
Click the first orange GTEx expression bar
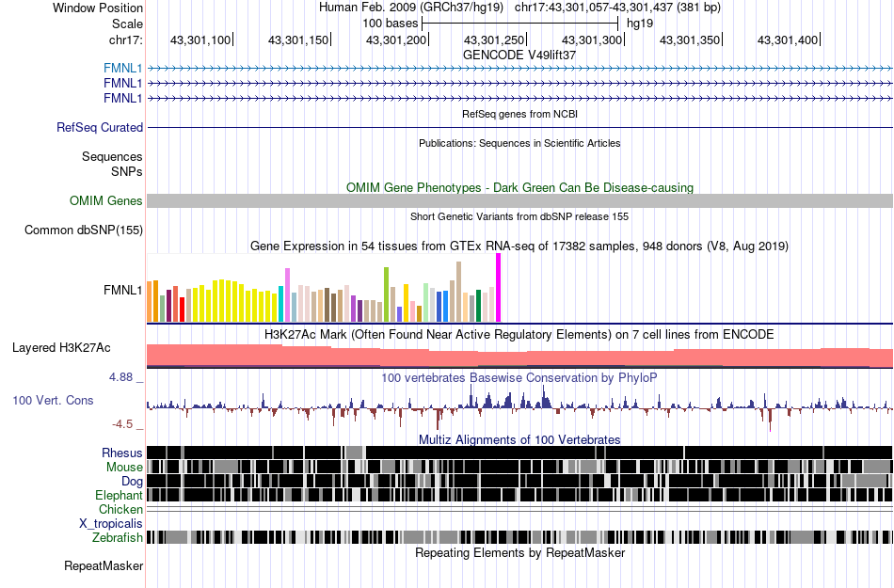coord(150,301)
